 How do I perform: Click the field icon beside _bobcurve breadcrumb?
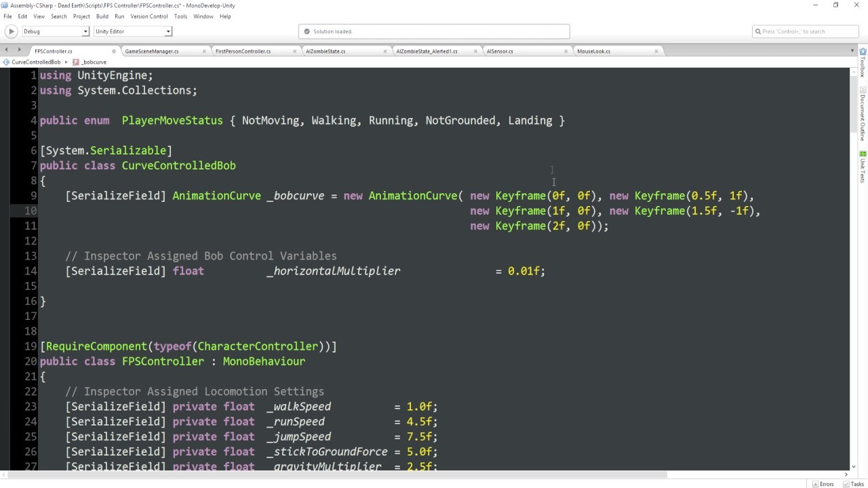tap(77, 62)
